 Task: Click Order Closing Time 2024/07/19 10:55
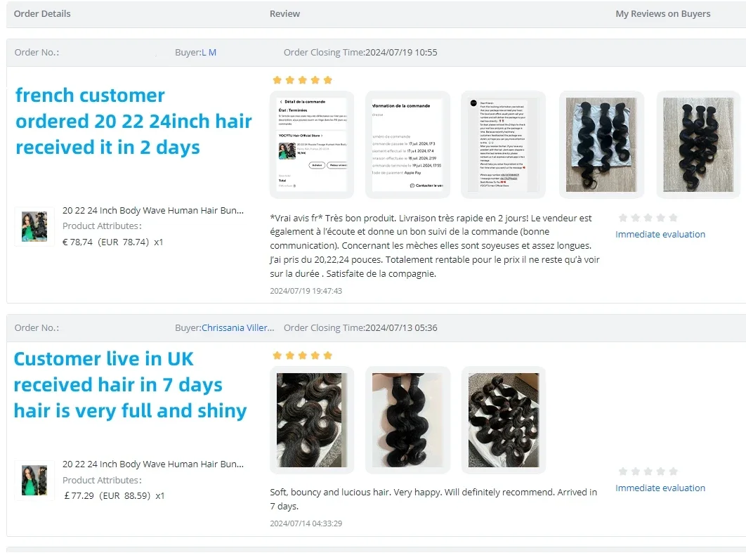[360, 52]
